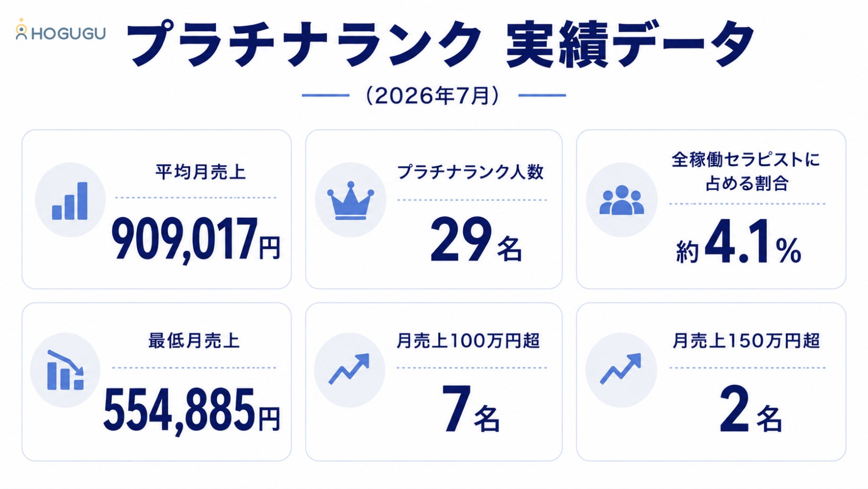
Task: Click the declining chart icon for 最低月売上
Action: coord(65,370)
